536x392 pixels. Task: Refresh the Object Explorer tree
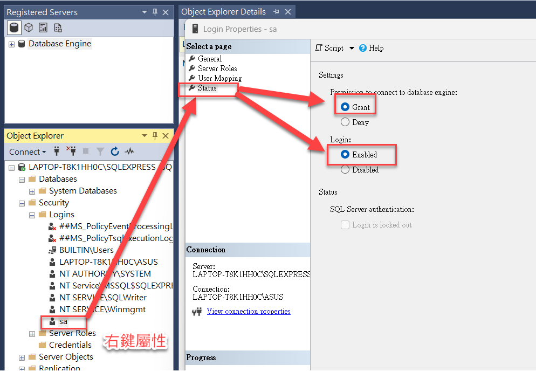[115, 152]
